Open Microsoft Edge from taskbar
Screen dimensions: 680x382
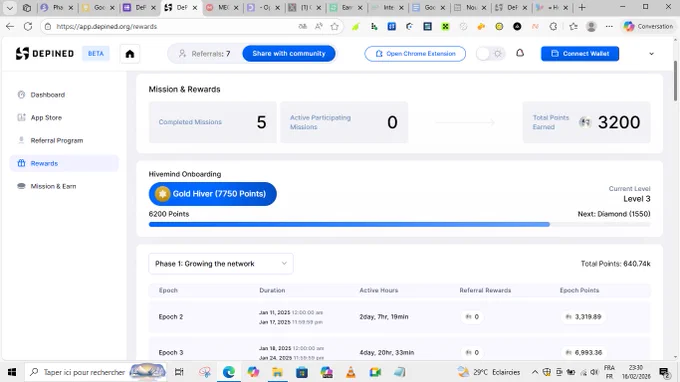pyautogui.click(x=229, y=372)
